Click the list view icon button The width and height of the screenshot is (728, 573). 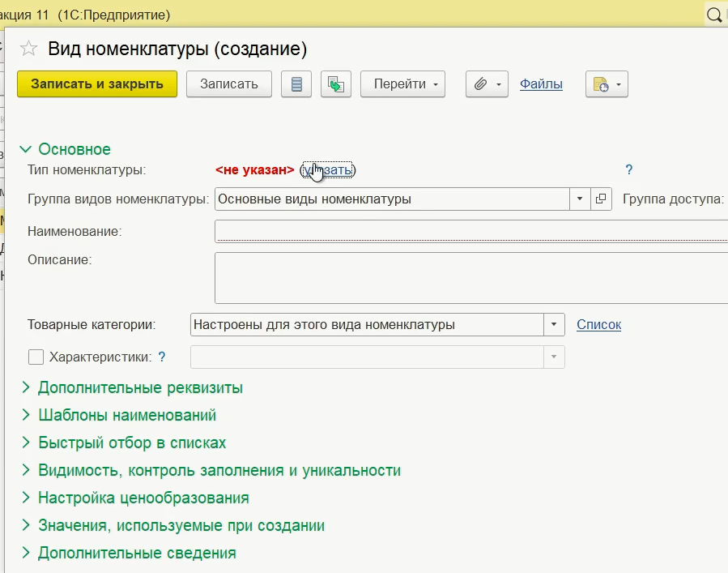tap(296, 84)
